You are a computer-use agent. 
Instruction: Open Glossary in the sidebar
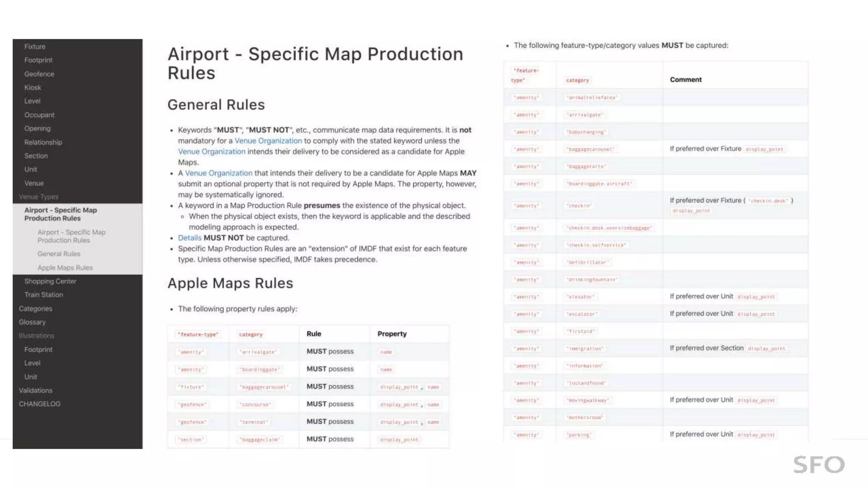point(32,322)
